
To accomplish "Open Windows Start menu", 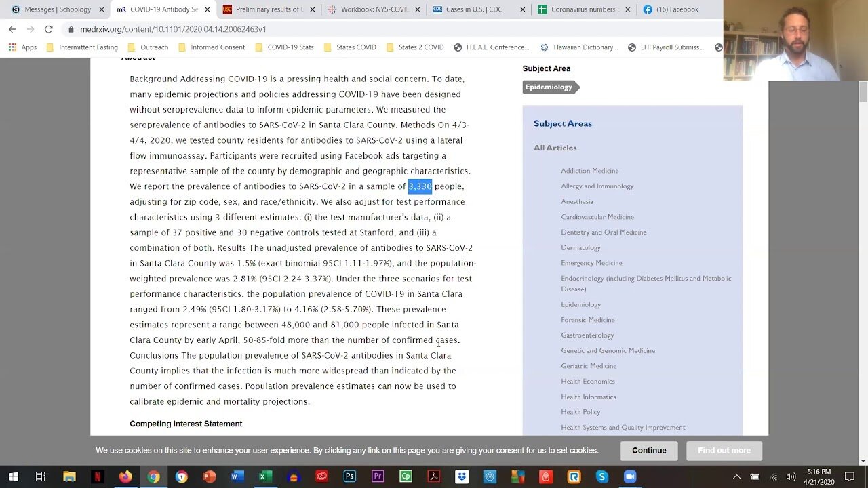I will coord(13,476).
